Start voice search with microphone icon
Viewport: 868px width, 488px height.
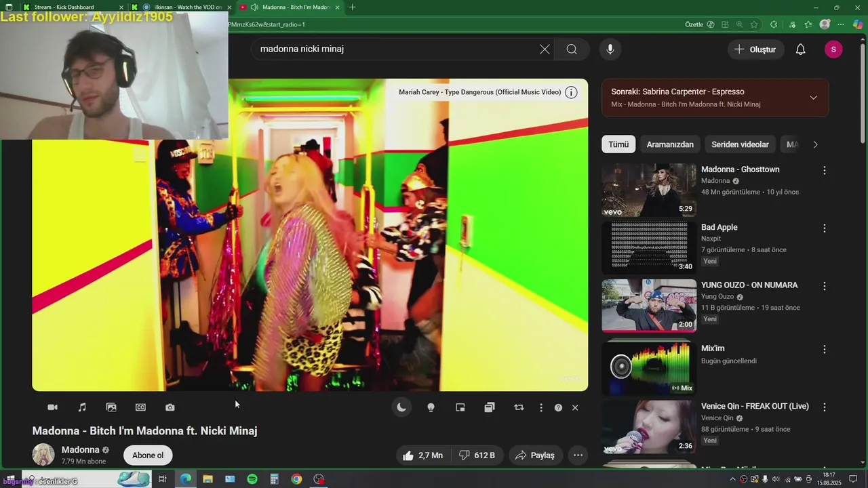click(x=610, y=49)
